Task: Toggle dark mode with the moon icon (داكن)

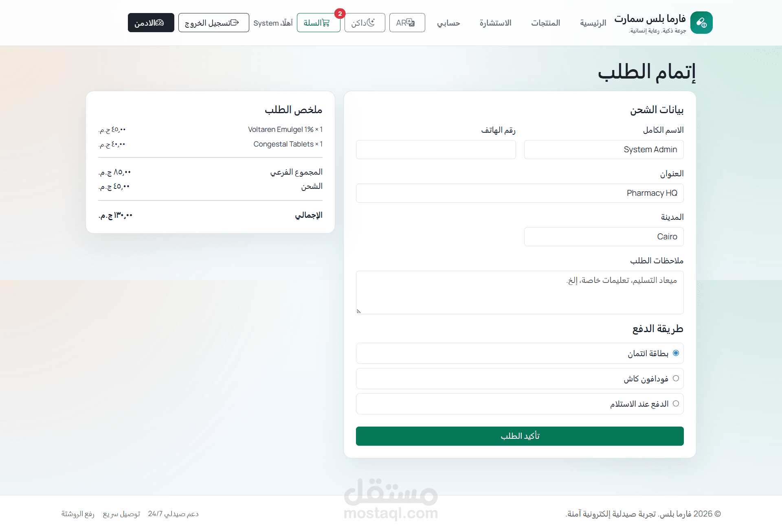Action: tap(371, 23)
